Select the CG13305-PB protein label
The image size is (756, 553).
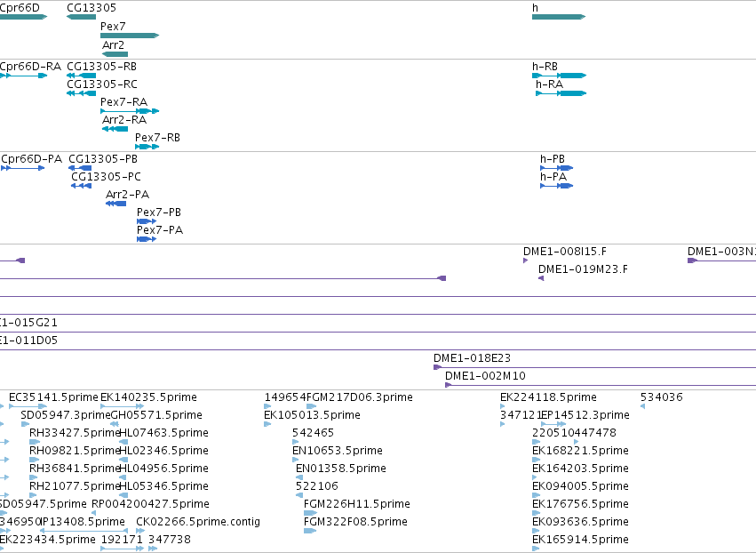(x=103, y=159)
